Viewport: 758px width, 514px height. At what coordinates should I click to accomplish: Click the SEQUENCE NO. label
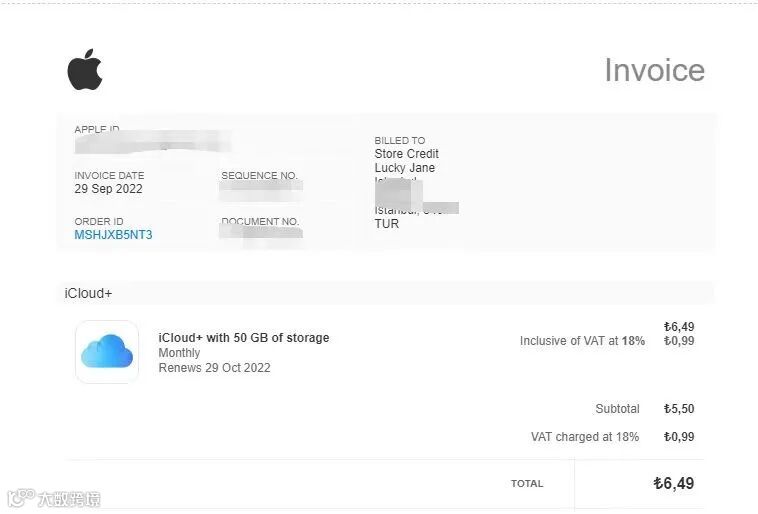tap(260, 176)
